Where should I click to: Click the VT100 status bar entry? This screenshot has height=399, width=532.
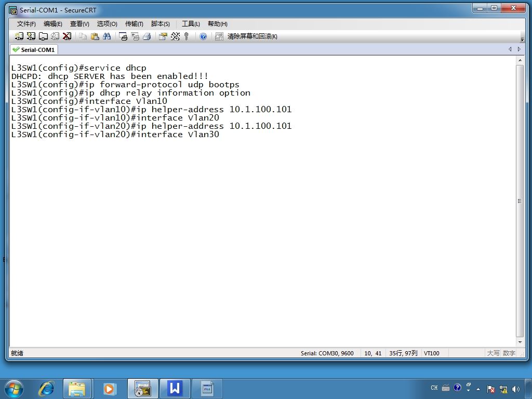point(432,353)
